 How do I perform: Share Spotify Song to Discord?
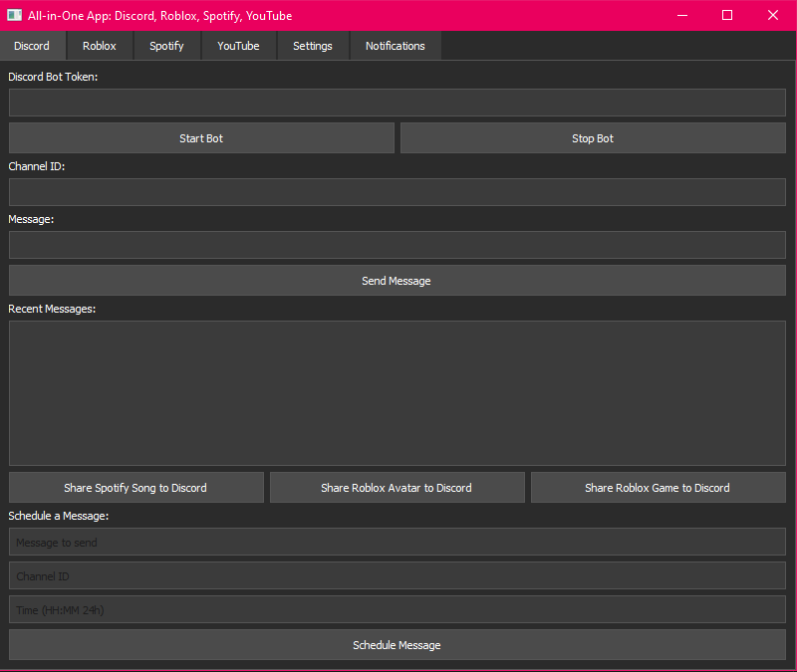(x=135, y=488)
